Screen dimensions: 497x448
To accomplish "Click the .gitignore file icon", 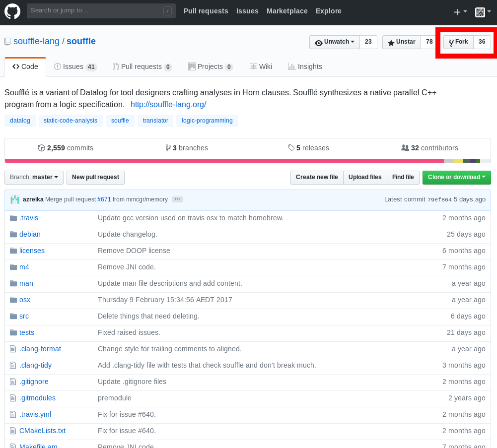I will pos(13,382).
